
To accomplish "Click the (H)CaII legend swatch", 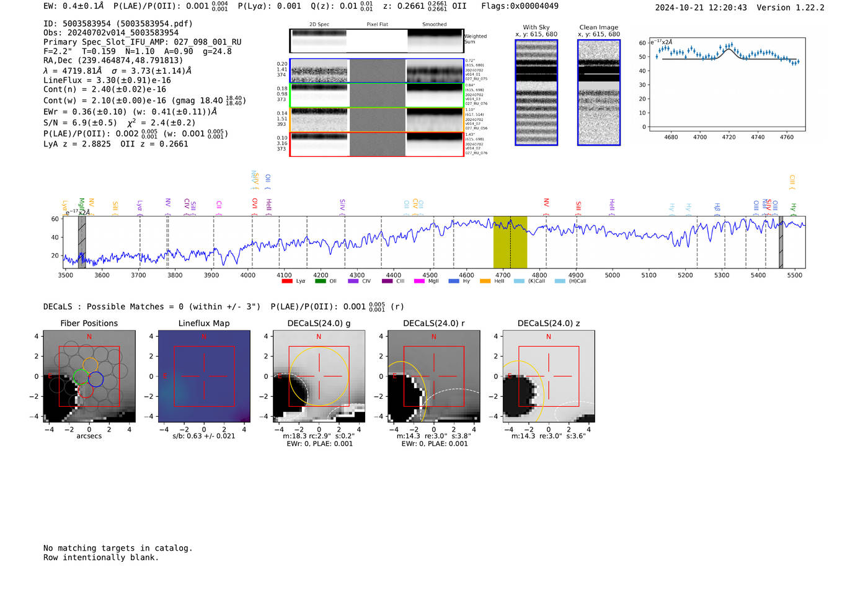I will click(x=560, y=281).
